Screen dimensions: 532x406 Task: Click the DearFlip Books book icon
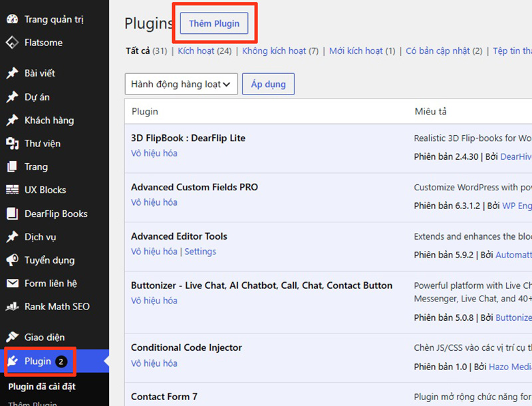tap(12, 214)
